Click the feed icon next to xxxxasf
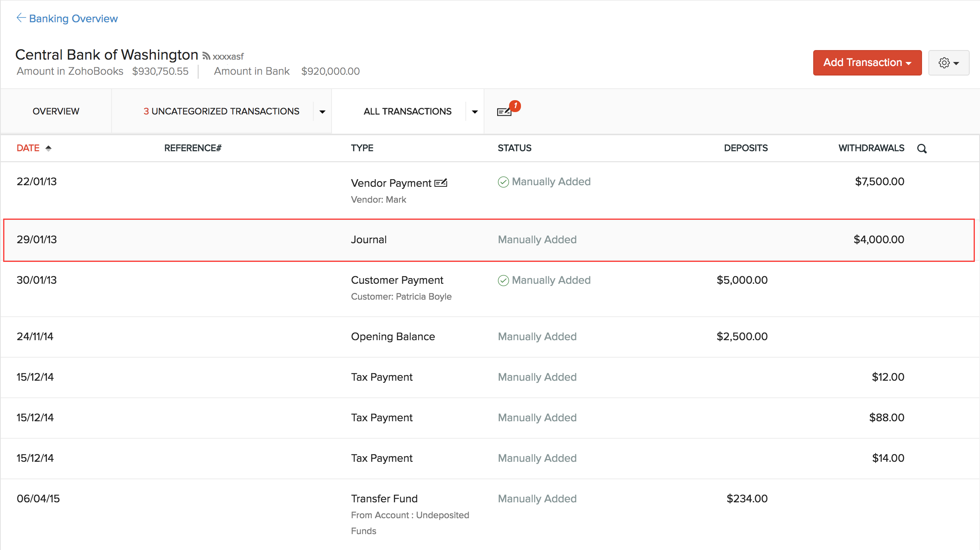 pos(206,56)
